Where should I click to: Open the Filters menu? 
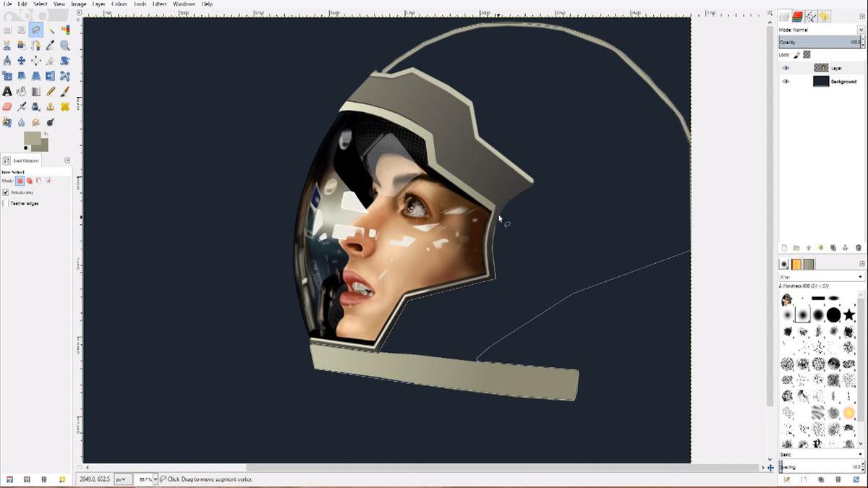[159, 4]
